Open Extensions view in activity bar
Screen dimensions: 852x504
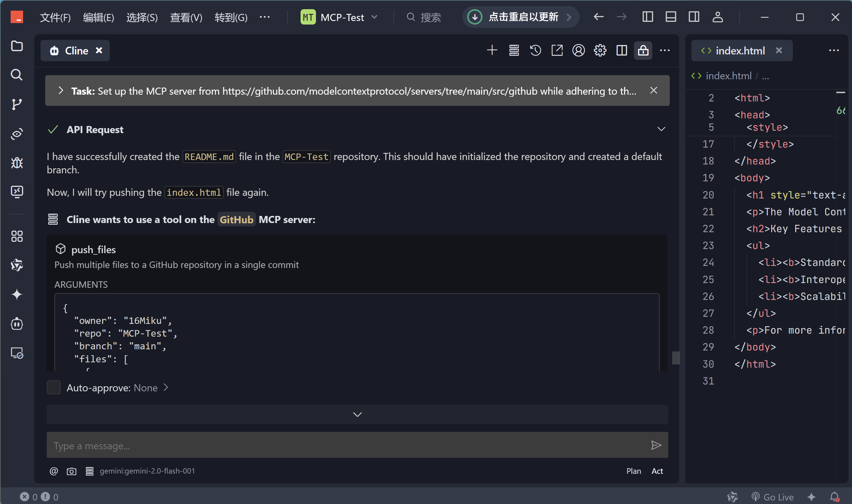point(17,236)
